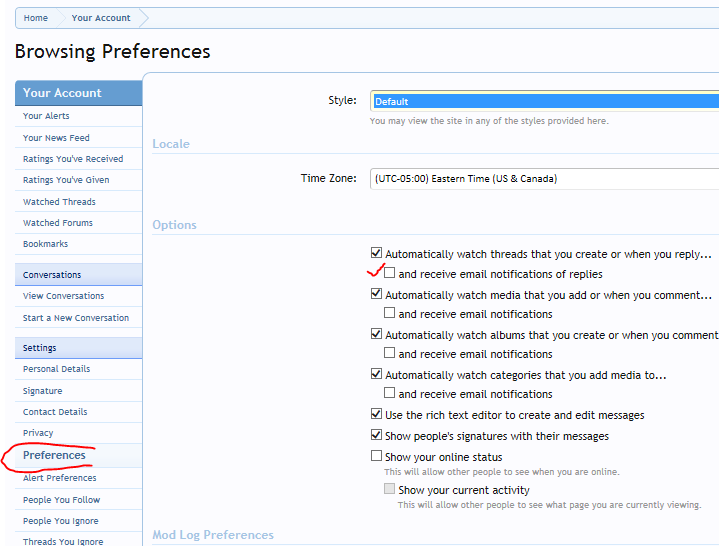The height and width of the screenshot is (546, 719).
Task: Open View Conversations link
Action: click(x=63, y=296)
